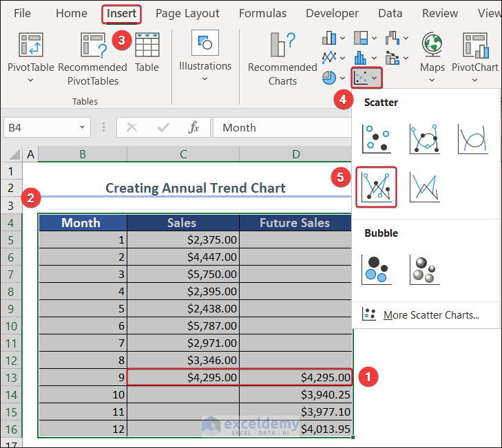Viewport: 502px width, 448px height.
Task: Click the Insert Function fx button
Action: coord(194,127)
